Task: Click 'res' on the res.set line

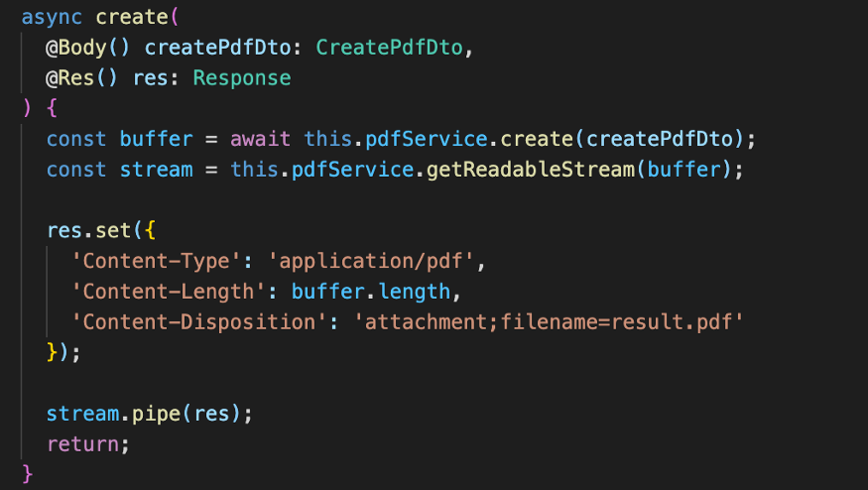Action: tap(64, 230)
